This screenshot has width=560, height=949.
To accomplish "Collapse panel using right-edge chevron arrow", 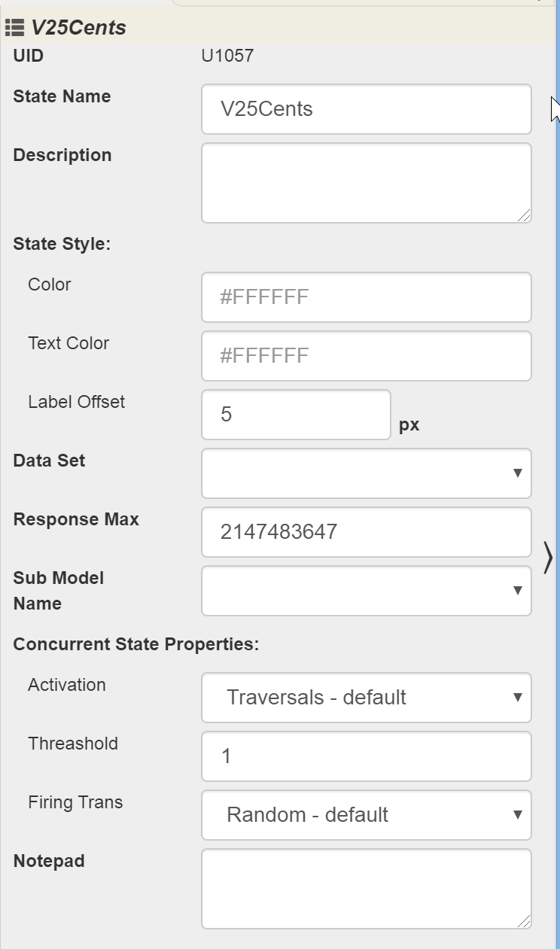I will pyautogui.click(x=548, y=558).
